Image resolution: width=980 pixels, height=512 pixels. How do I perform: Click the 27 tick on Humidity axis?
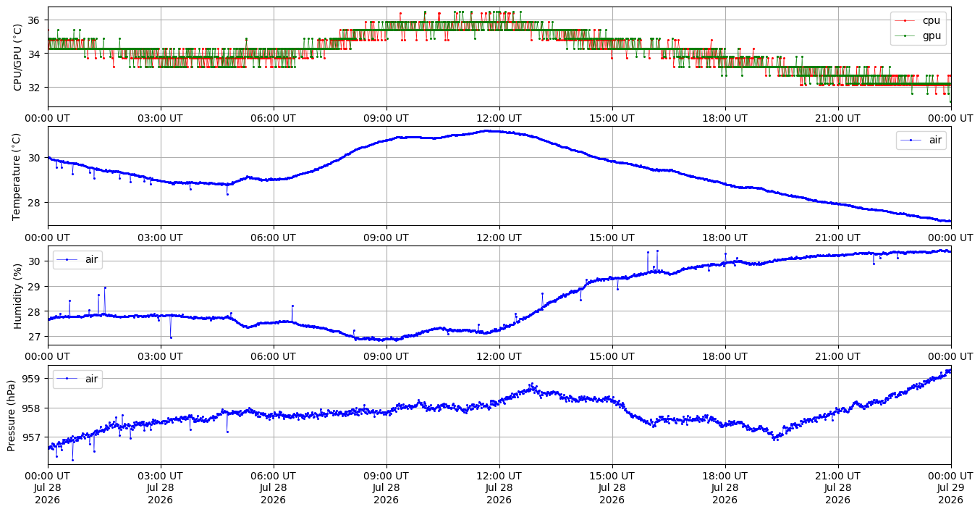[x=36, y=337]
